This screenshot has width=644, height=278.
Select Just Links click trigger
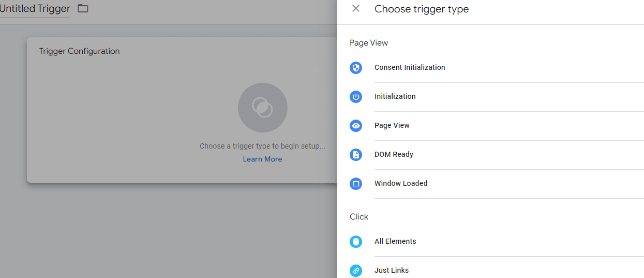coord(392,270)
